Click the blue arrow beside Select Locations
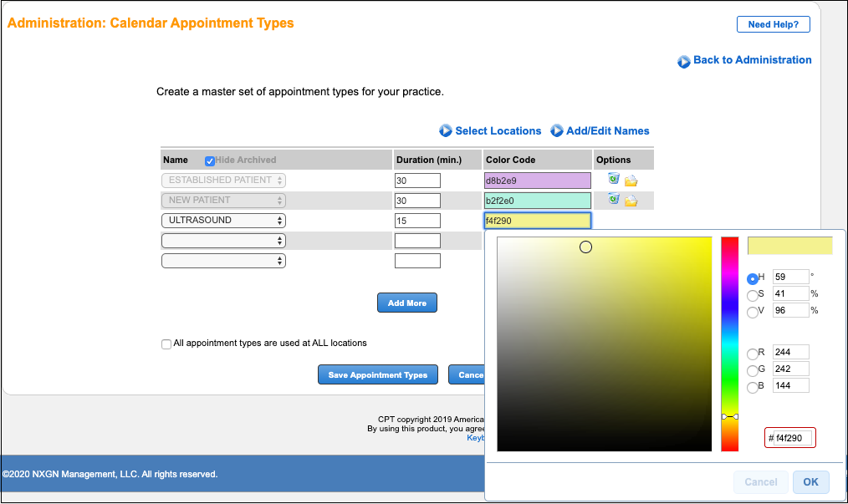Screen dimensions: 848x504 coord(444,130)
